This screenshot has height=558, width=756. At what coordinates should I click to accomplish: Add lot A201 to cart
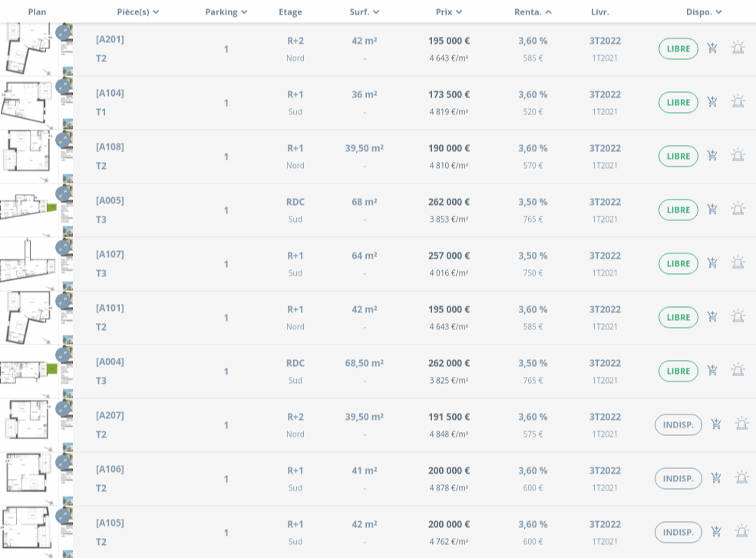point(712,48)
